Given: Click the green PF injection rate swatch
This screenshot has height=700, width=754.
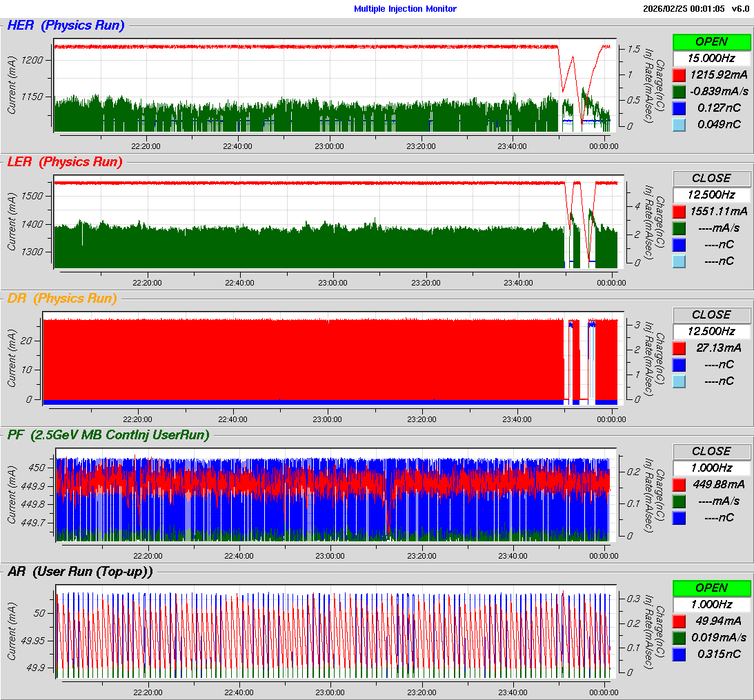Looking at the screenshot, I should [x=679, y=501].
